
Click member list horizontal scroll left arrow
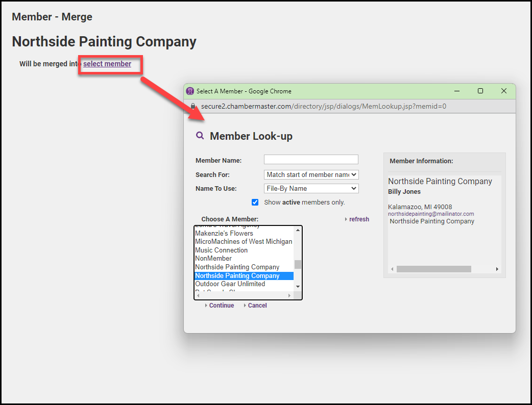tap(198, 295)
